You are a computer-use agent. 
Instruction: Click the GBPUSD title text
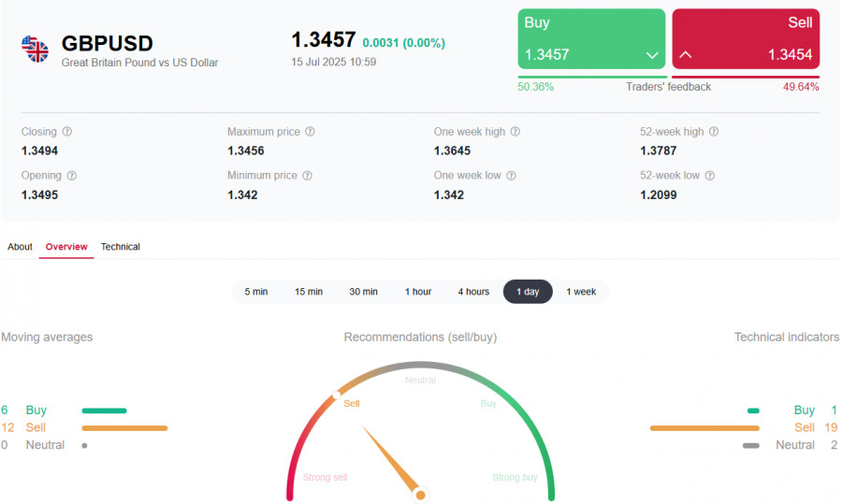(108, 43)
